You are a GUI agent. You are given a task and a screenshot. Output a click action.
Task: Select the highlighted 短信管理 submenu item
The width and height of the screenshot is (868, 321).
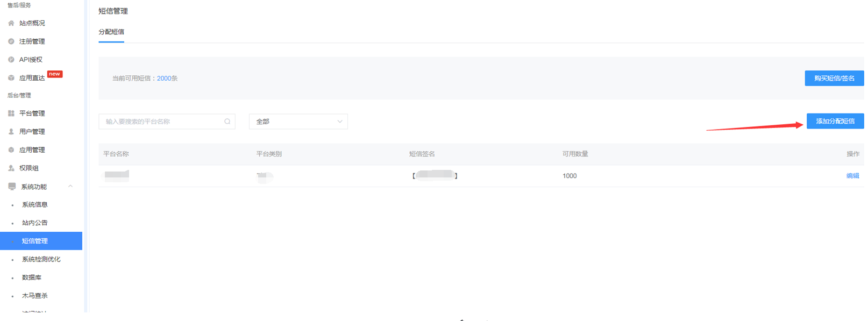point(41,241)
